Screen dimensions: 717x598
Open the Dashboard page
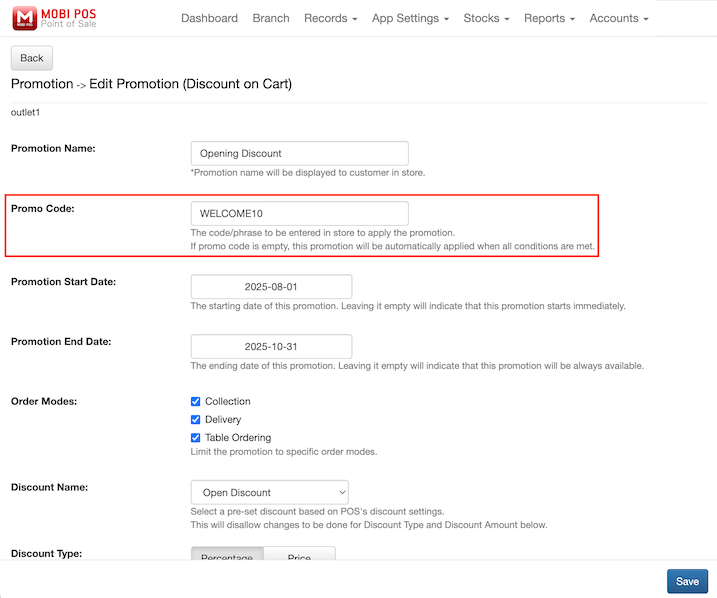click(209, 18)
